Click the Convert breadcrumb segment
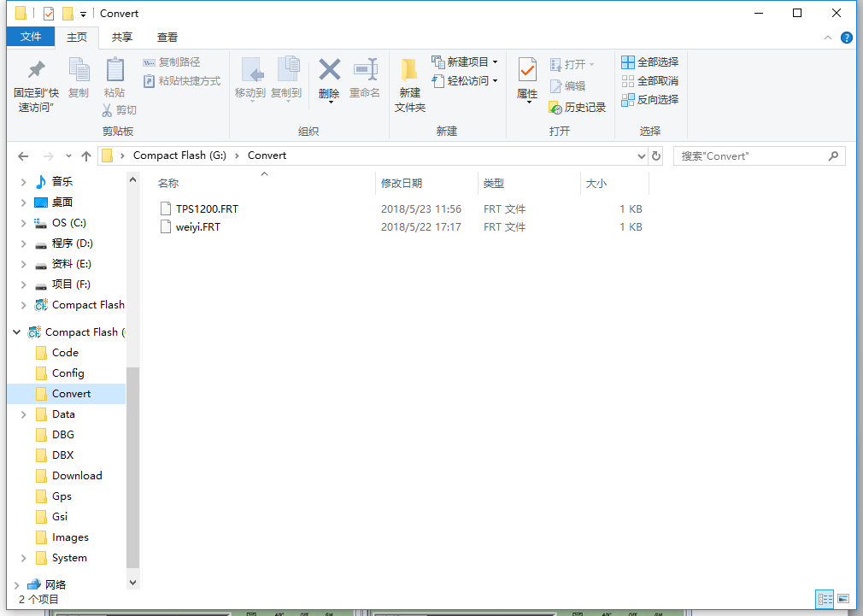 (267, 155)
